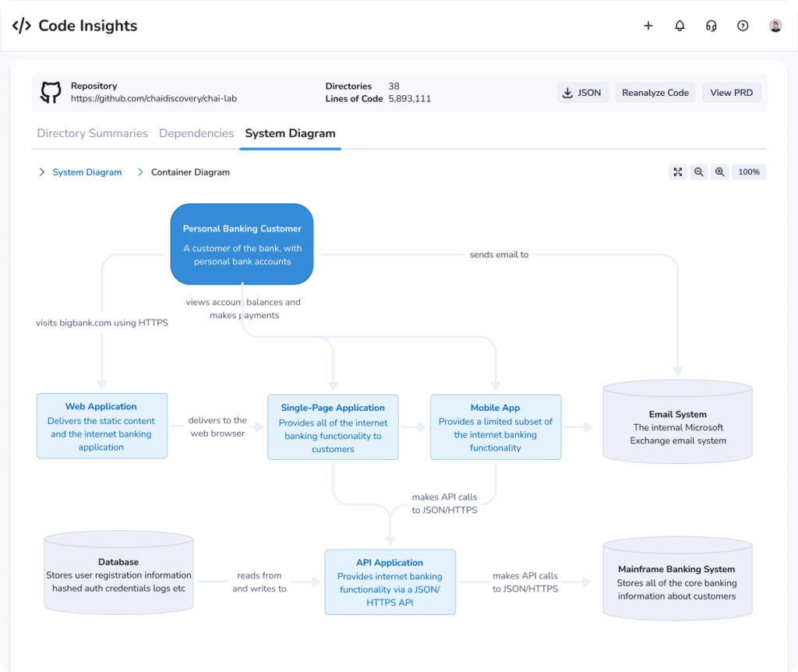Select the Web Application node
The height and width of the screenshot is (672, 798).
point(102,426)
